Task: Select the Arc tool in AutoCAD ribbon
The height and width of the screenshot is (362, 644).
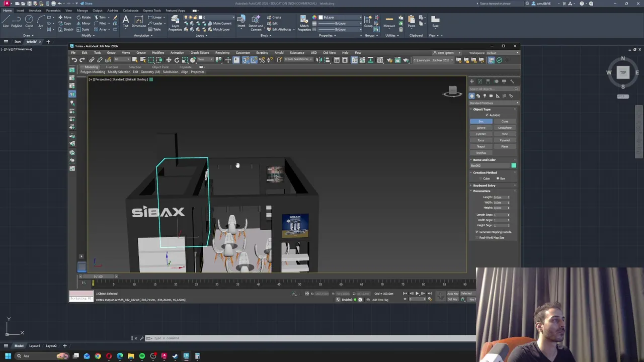Action: (41, 21)
